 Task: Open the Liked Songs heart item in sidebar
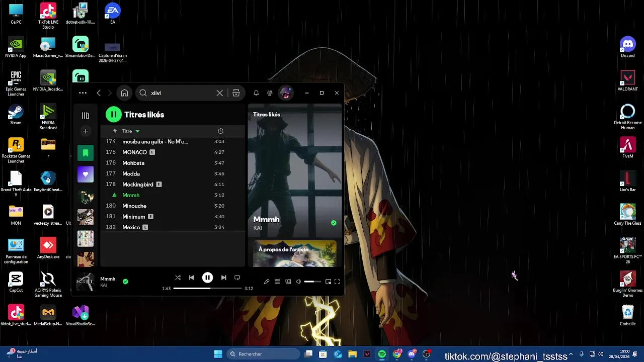86,174
